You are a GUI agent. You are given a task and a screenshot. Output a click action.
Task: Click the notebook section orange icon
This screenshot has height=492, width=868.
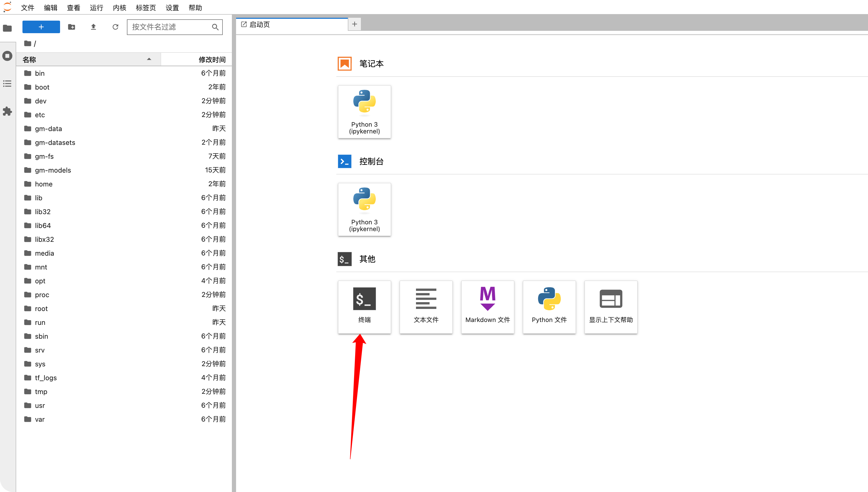pos(345,63)
